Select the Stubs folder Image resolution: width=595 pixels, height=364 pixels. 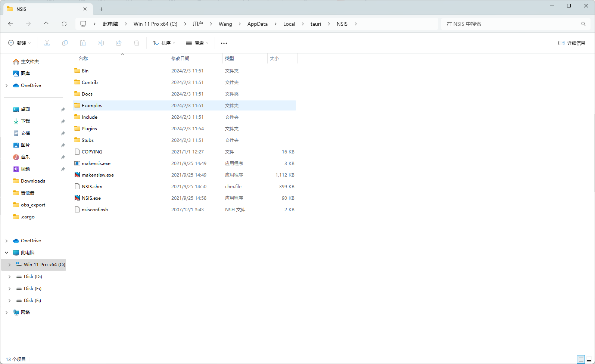[88, 140]
